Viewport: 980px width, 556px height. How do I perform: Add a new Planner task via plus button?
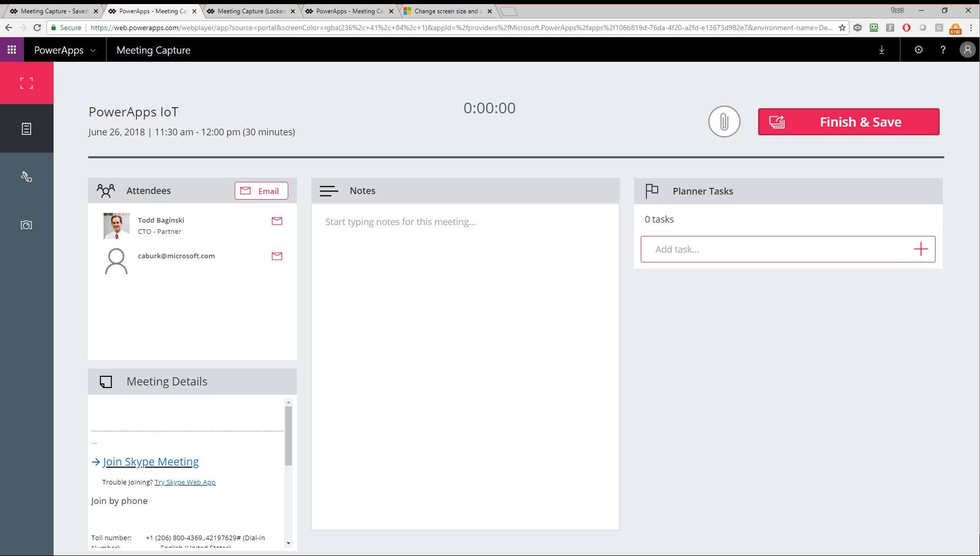921,249
